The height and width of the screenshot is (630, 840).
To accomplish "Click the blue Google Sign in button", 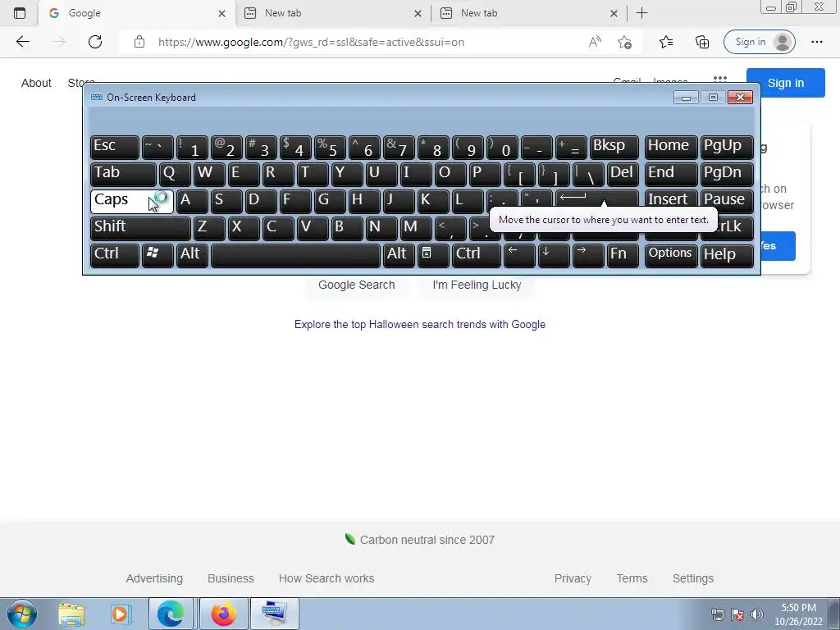I will (785, 83).
